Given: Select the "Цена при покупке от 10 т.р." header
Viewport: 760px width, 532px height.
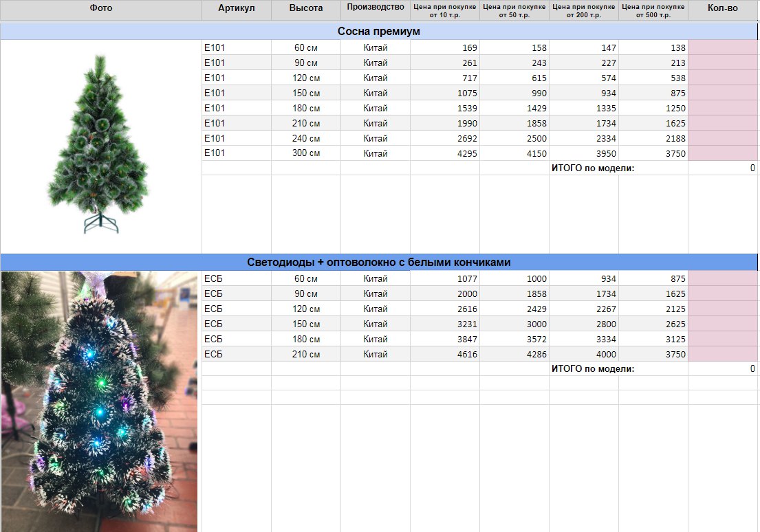Looking at the screenshot, I should (444, 10).
